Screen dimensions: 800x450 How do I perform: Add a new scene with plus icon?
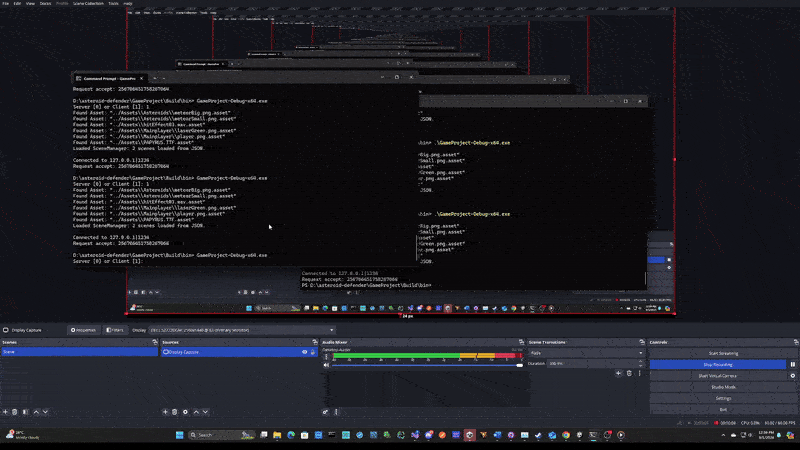tap(6, 412)
